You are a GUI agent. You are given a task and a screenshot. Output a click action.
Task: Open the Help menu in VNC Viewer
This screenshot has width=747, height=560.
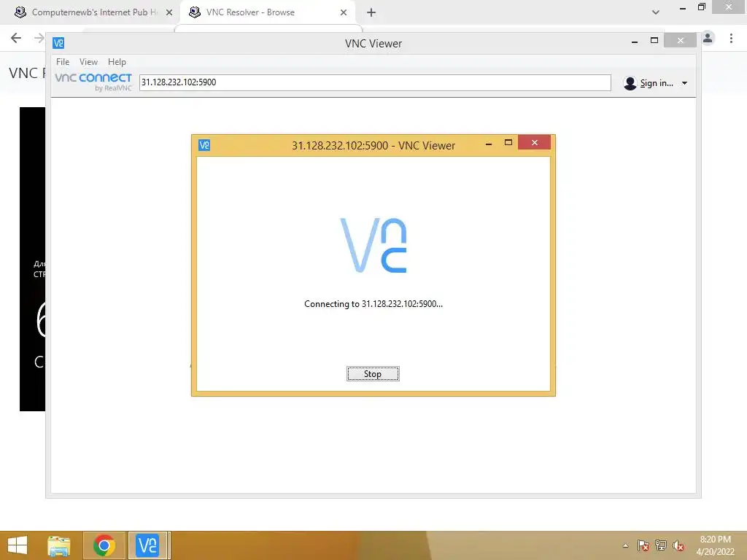pos(117,62)
